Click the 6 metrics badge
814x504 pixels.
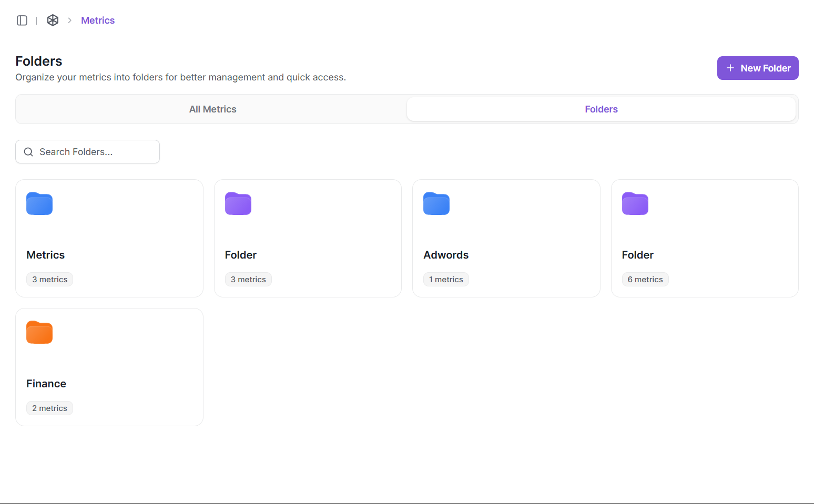(645, 280)
